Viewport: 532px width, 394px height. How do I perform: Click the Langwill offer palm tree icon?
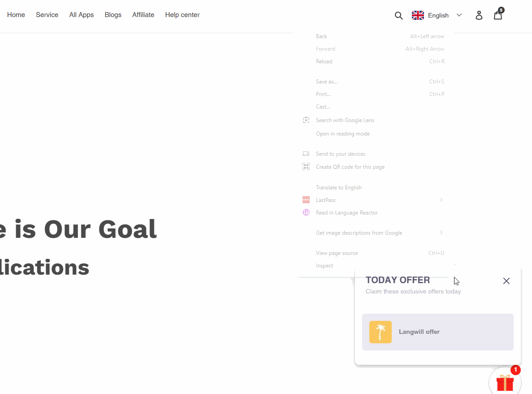click(x=381, y=332)
